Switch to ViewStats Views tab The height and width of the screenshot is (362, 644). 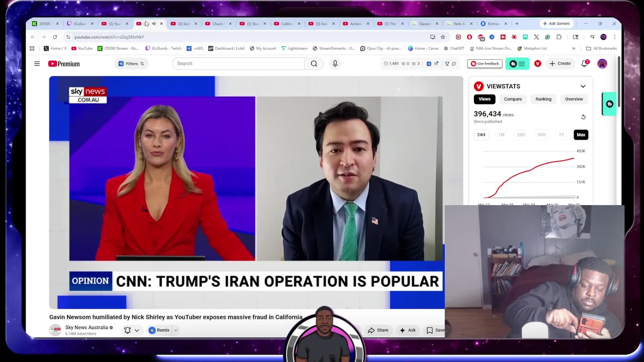coord(485,99)
